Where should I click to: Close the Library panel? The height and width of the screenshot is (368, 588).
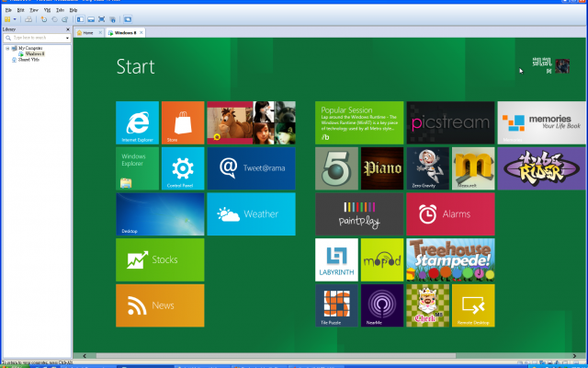pos(68,29)
